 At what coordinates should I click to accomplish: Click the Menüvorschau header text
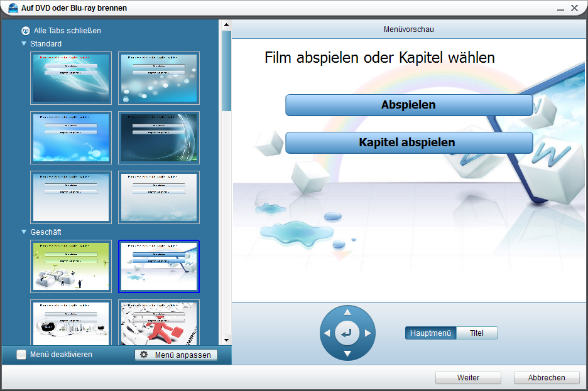click(x=409, y=29)
